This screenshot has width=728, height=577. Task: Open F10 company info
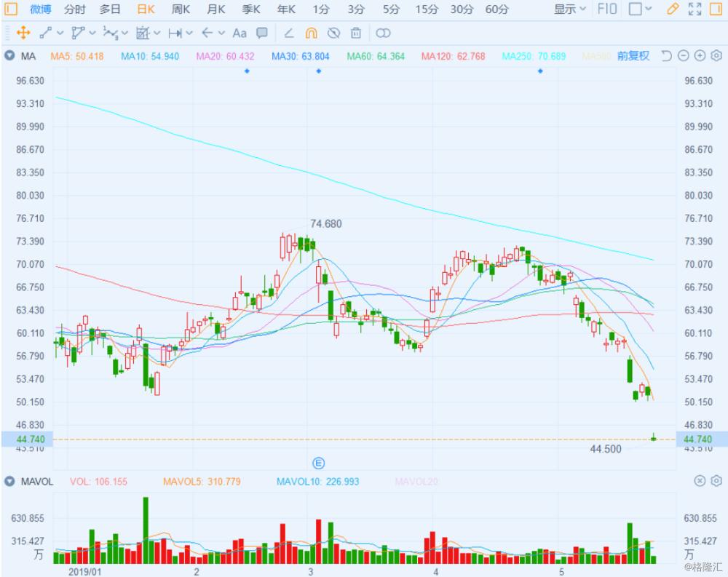coord(607,9)
